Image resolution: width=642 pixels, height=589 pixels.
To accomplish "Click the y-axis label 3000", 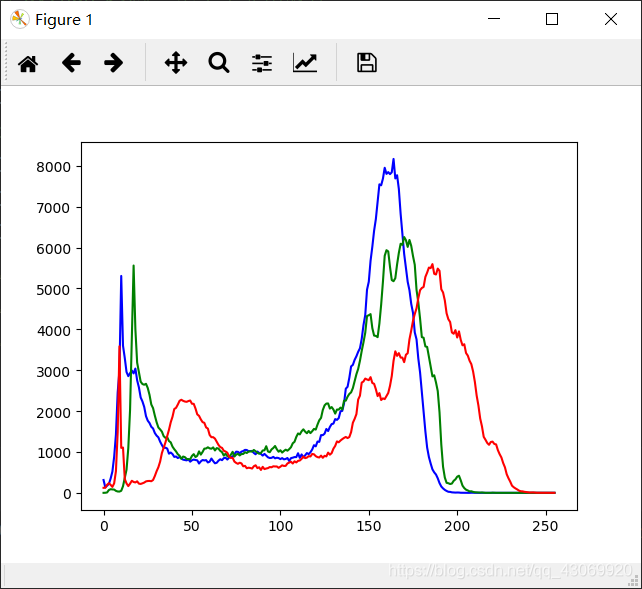I will click(x=54, y=371).
